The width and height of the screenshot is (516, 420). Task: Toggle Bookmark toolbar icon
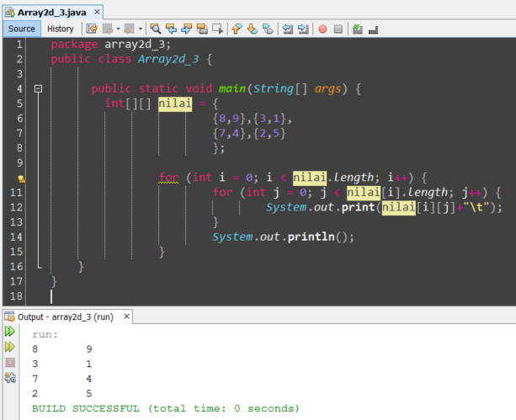(x=268, y=29)
